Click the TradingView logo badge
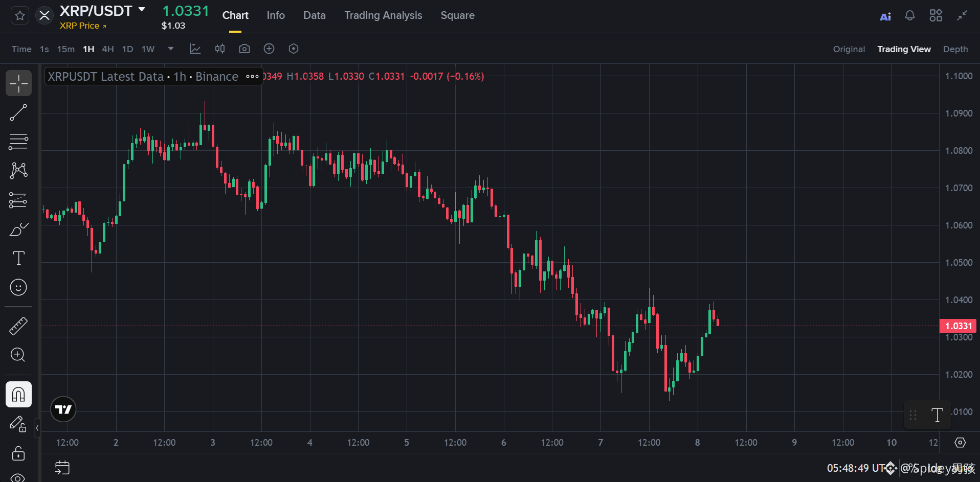980x482 pixels. (63, 409)
